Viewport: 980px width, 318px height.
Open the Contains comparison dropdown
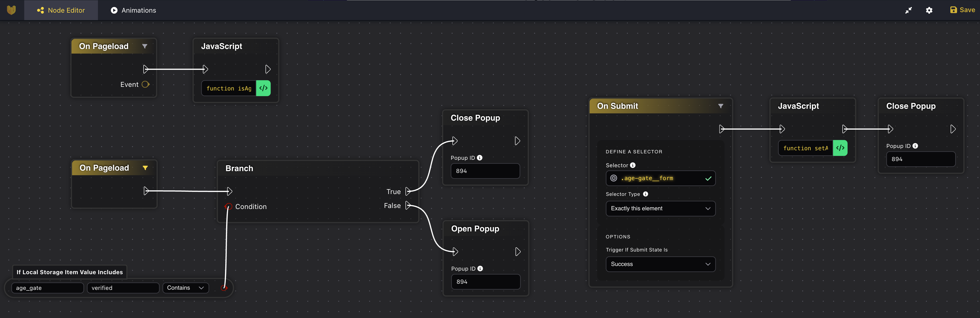click(185, 288)
